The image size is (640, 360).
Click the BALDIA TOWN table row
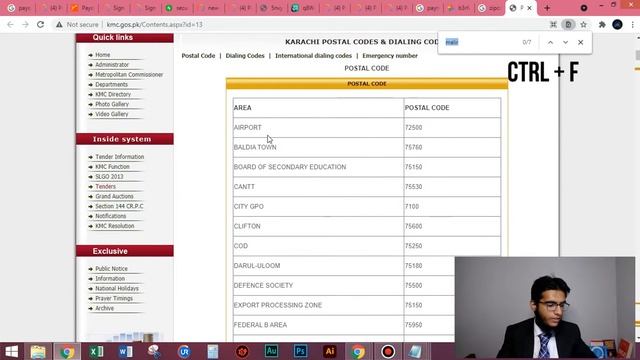367,147
